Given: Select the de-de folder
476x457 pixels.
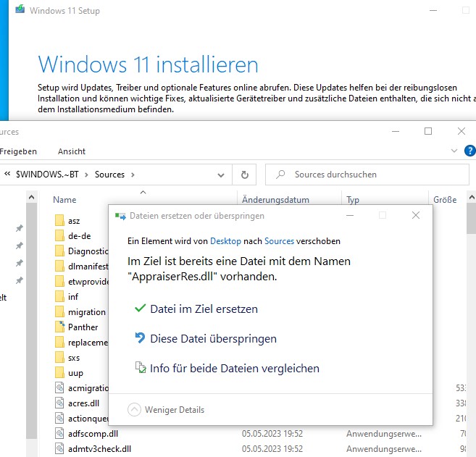Looking at the screenshot, I should [x=79, y=236].
